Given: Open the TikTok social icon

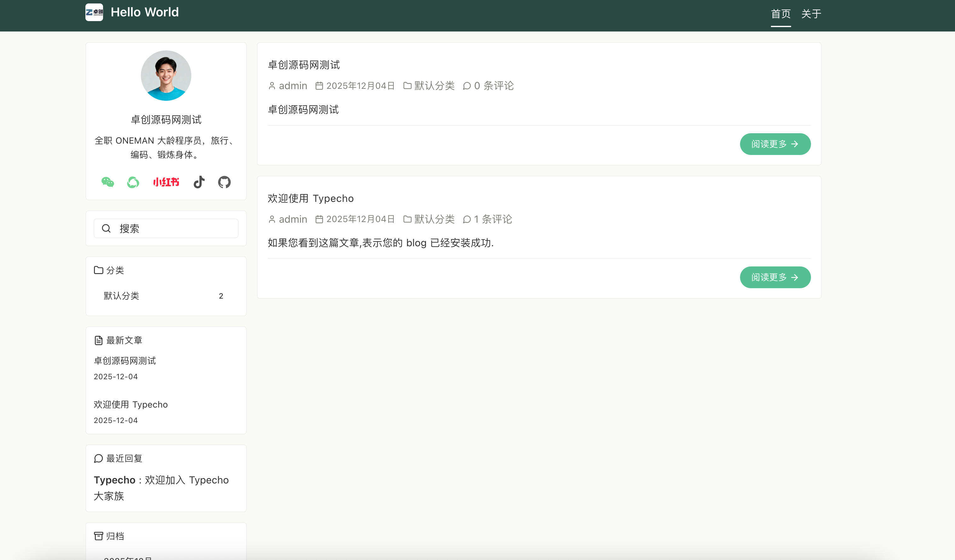Looking at the screenshot, I should point(199,182).
